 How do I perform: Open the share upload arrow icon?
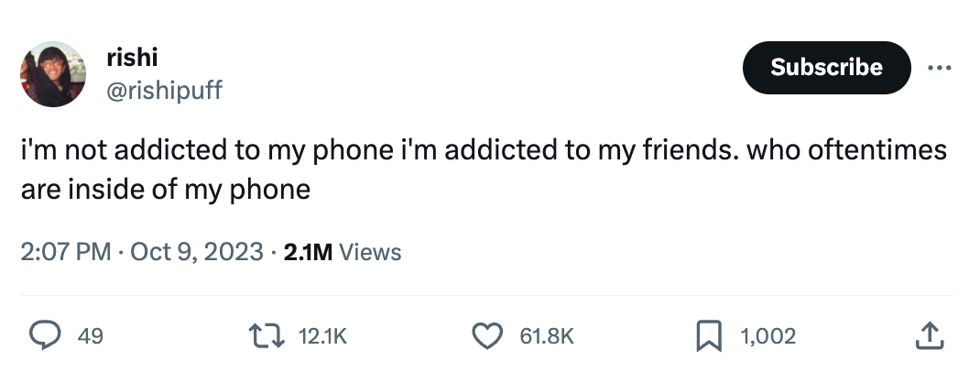click(x=930, y=335)
